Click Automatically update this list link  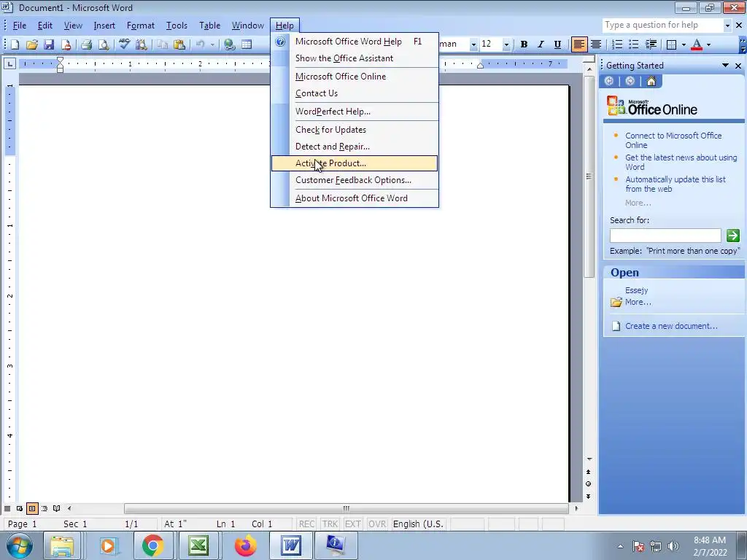point(675,184)
